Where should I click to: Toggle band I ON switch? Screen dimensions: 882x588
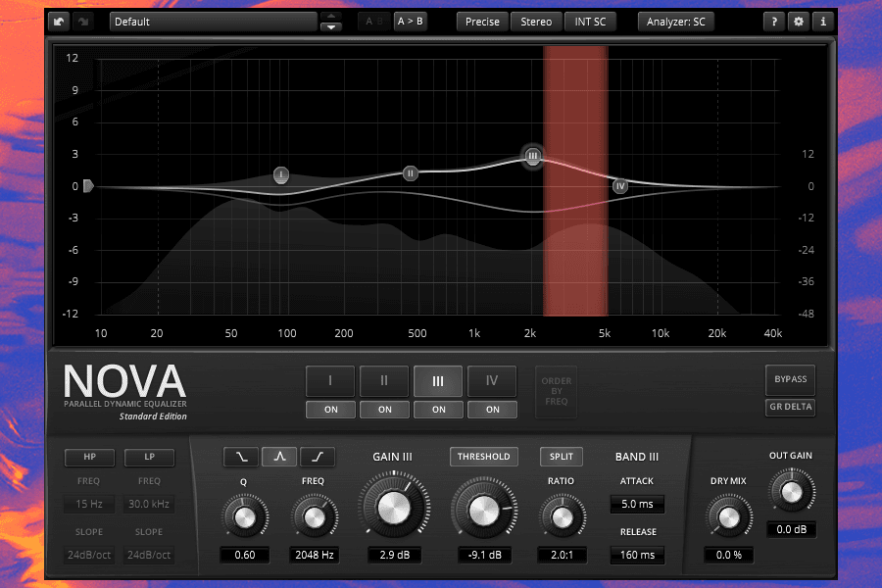pos(331,410)
